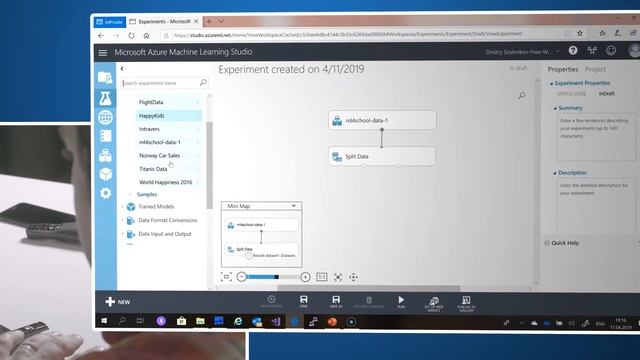This screenshot has width=640, height=360.
Task: Open the hamburger menu in Studio header
Action: click(x=102, y=52)
